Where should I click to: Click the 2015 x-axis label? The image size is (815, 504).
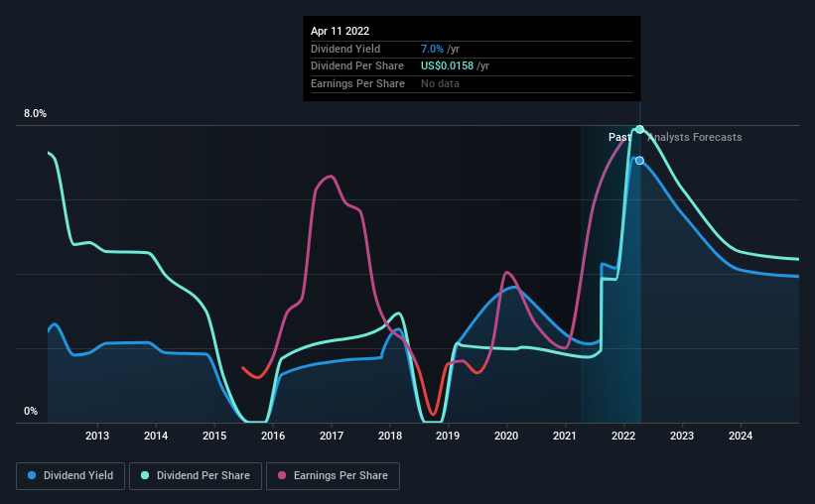[x=214, y=436]
